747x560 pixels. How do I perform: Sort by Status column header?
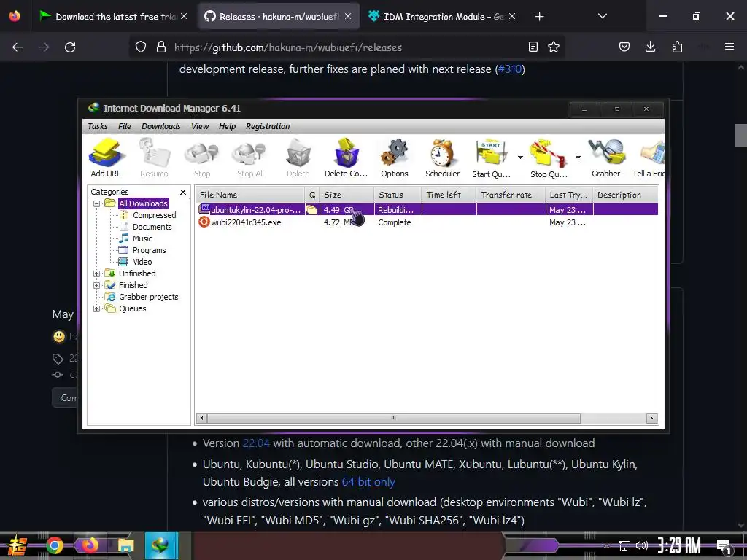pyautogui.click(x=398, y=195)
